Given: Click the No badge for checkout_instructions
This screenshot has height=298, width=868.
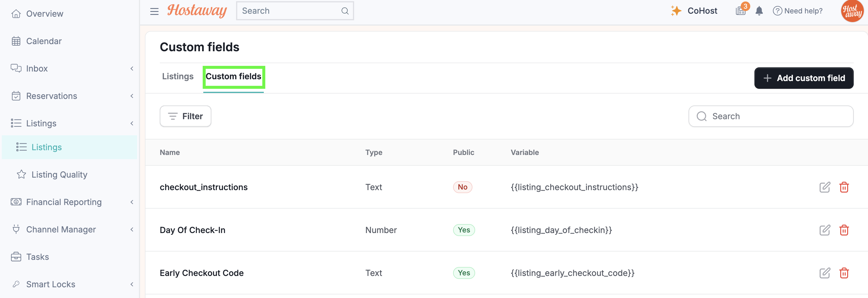Looking at the screenshot, I should (462, 187).
